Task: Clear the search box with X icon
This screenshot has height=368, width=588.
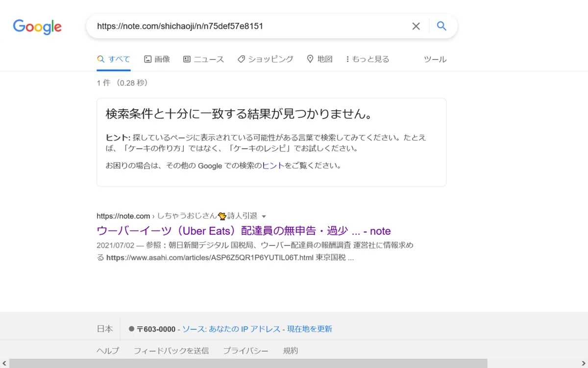Action: [x=416, y=26]
